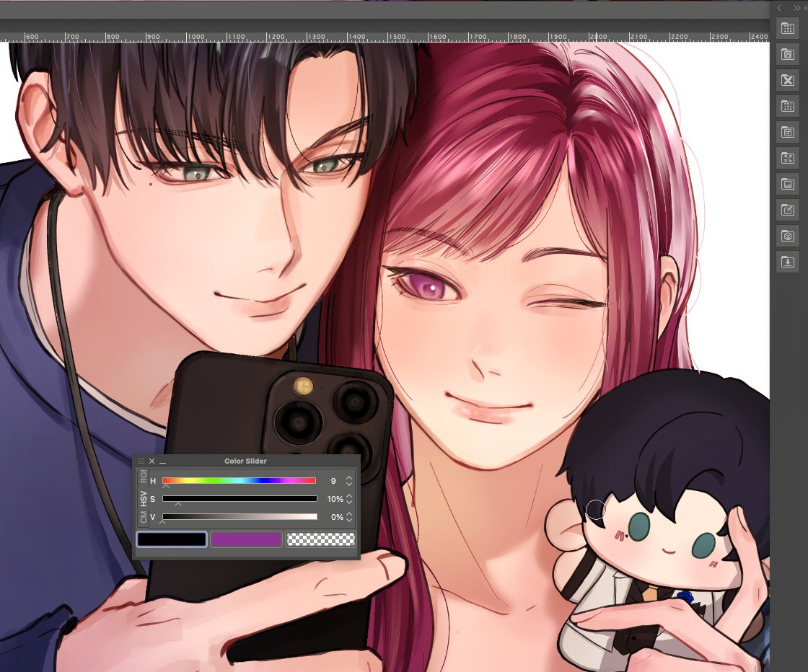Collapse the side dock using the single left arrow

(779, 8)
